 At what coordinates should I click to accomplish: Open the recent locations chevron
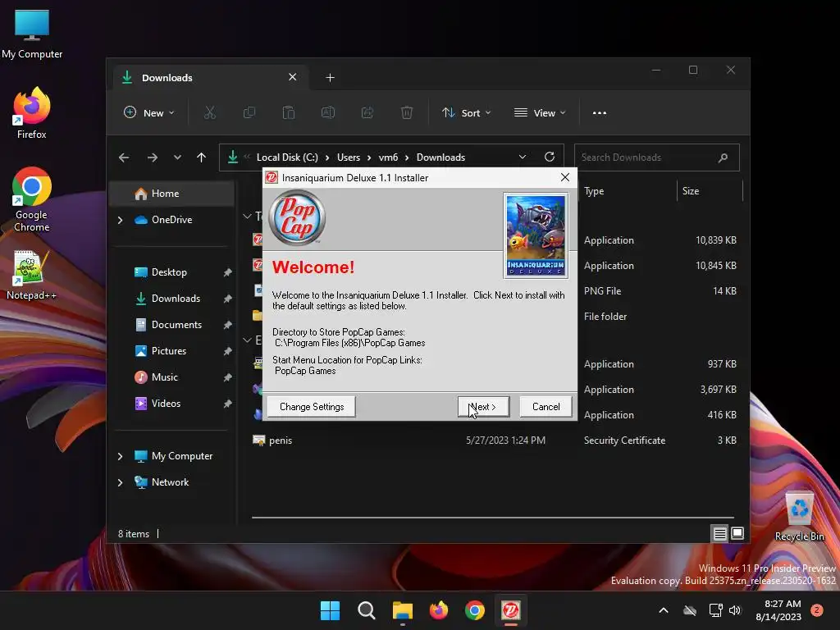pyautogui.click(x=177, y=157)
